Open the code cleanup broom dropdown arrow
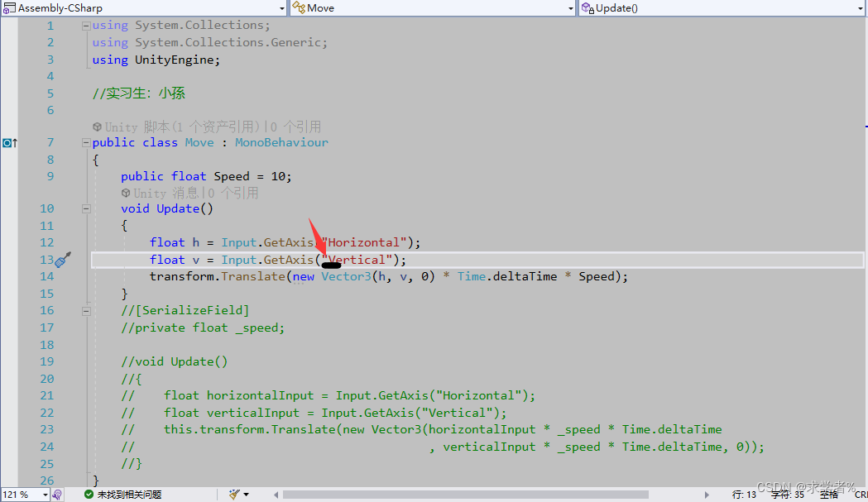Screen dimensions: 868x502 click(x=247, y=495)
